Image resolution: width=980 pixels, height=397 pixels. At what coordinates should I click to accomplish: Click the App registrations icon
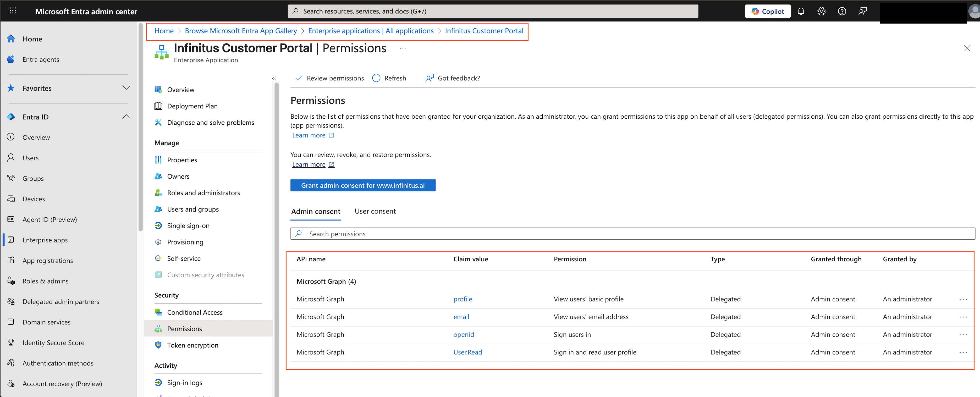tap(11, 261)
